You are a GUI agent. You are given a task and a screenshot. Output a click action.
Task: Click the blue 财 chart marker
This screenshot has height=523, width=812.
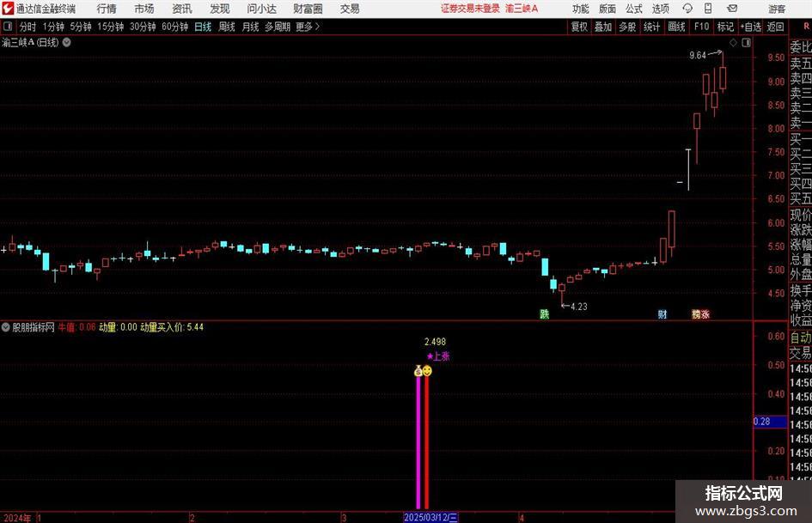662,313
